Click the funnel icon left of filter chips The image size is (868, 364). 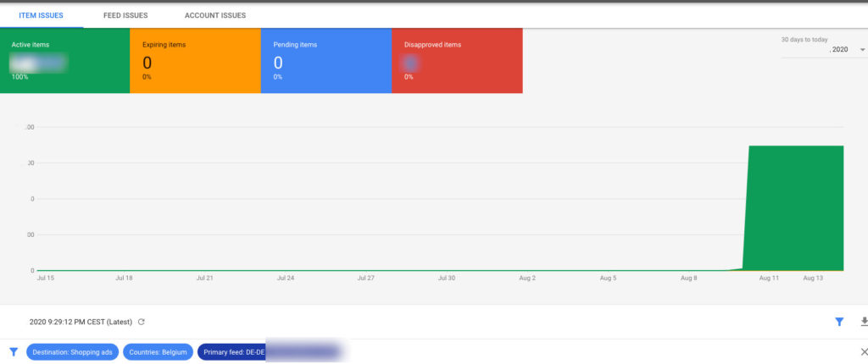13,351
